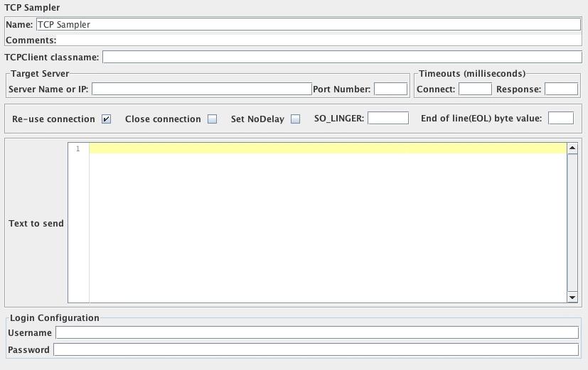Viewport: 588px width, 370px height.
Task: Click the Name field containing TCP Sampler
Action: [308, 24]
